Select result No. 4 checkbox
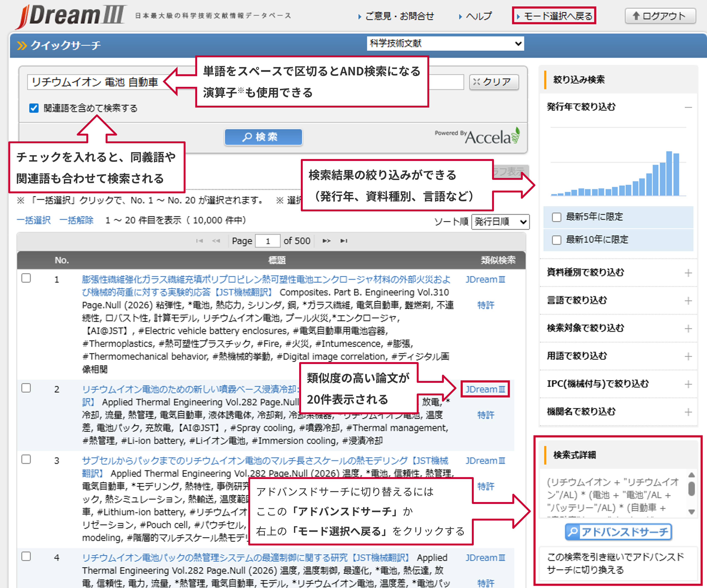The height and width of the screenshot is (588, 707). click(26, 556)
